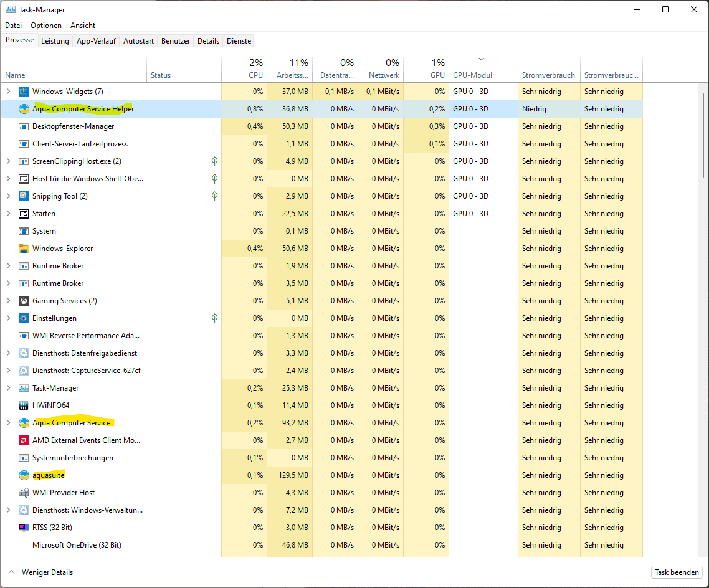Switch to the Leistung tab
The width and height of the screenshot is (709, 588).
[55, 41]
